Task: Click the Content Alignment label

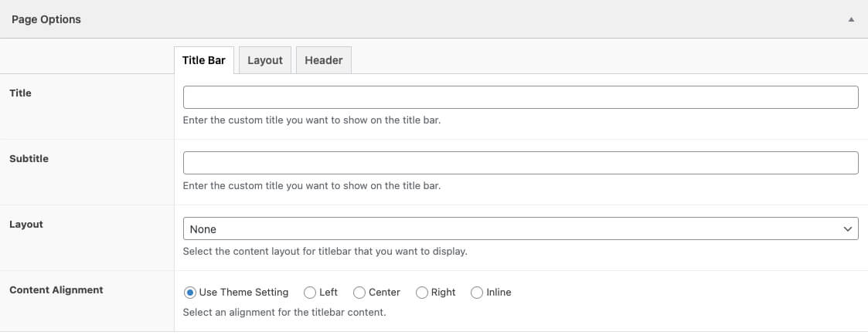Action: click(56, 290)
